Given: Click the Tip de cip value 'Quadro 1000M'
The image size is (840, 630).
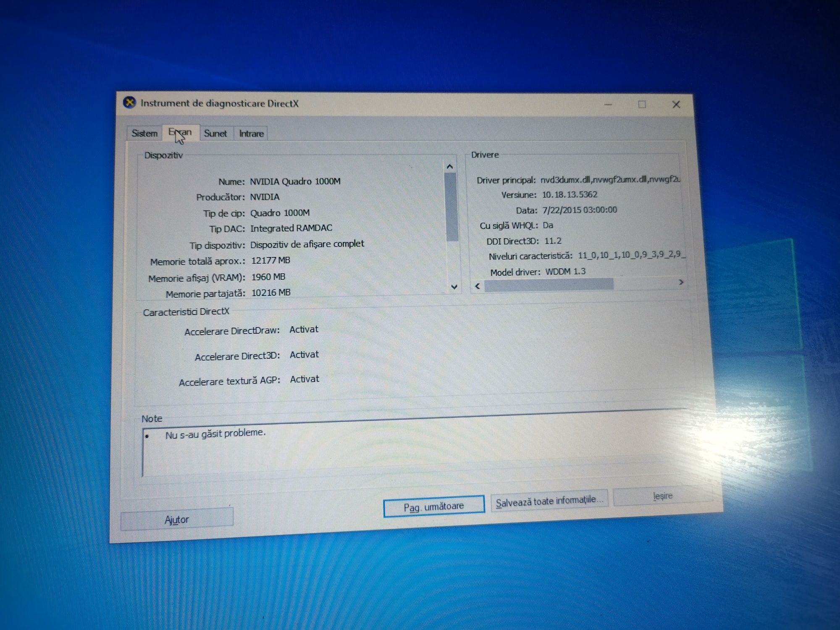Looking at the screenshot, I should pyautogui.click(x=280, y=213).
